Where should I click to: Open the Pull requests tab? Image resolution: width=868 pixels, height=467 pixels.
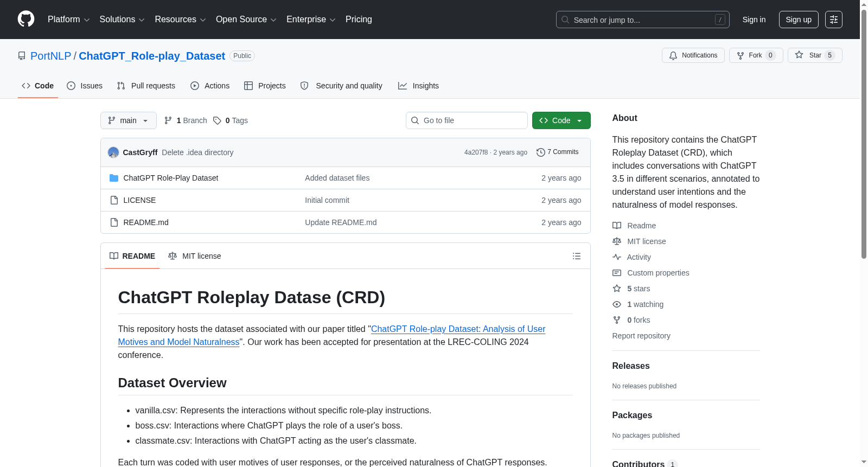click(x=146, y=86)
